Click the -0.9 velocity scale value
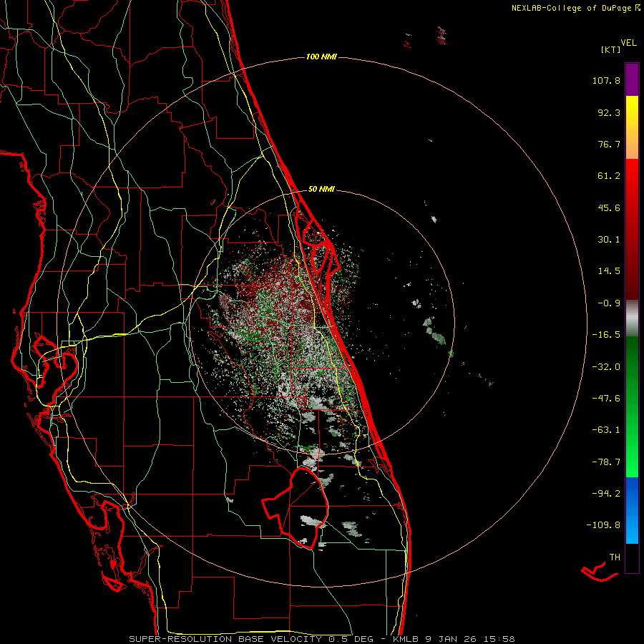Image resolution: width=644 pixels, height=644 pixels. (x=609, y=303)
